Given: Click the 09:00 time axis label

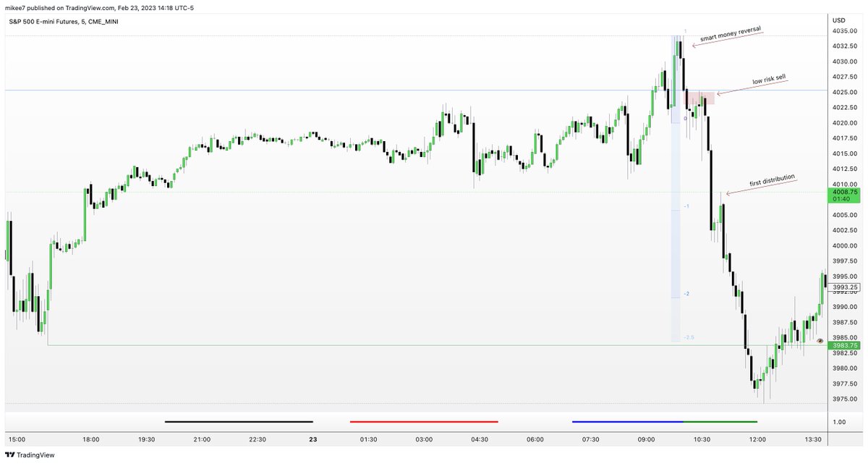Looking at the screenshot, I should [646, 439].
